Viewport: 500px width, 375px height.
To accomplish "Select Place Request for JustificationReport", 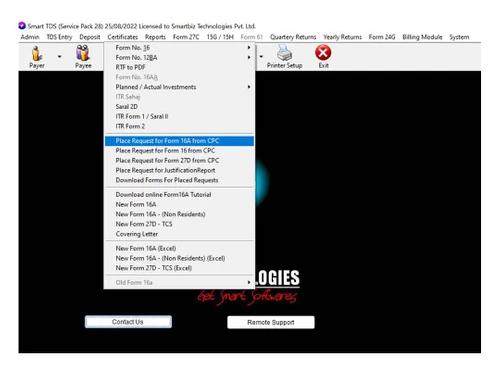I will tap(179, 170).
